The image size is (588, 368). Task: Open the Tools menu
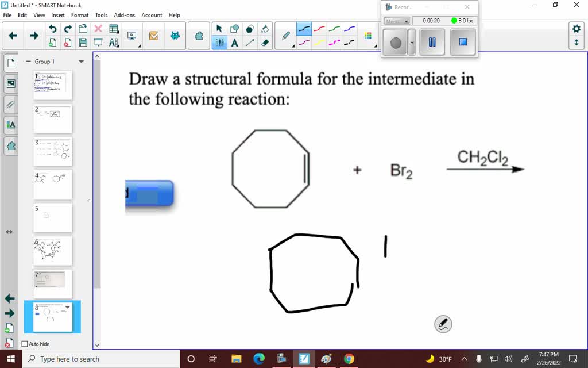[101, 15]
